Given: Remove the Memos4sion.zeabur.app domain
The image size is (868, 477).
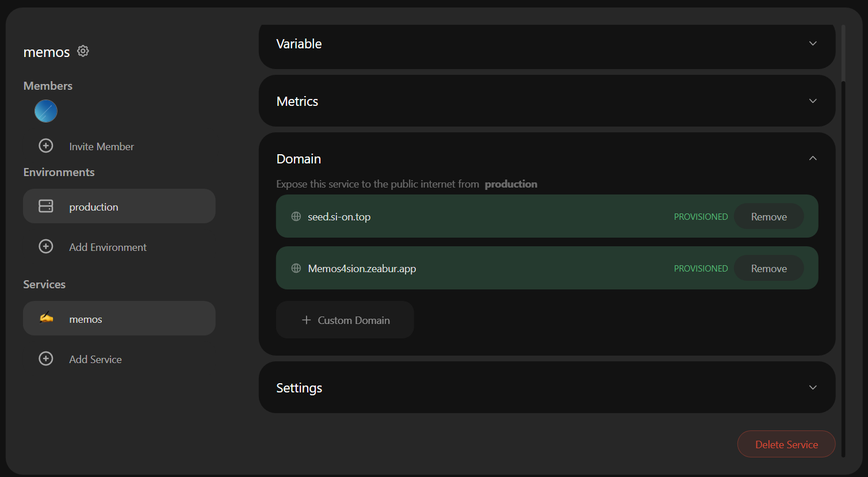Looking at the screenshot, I should click(768, 269).
